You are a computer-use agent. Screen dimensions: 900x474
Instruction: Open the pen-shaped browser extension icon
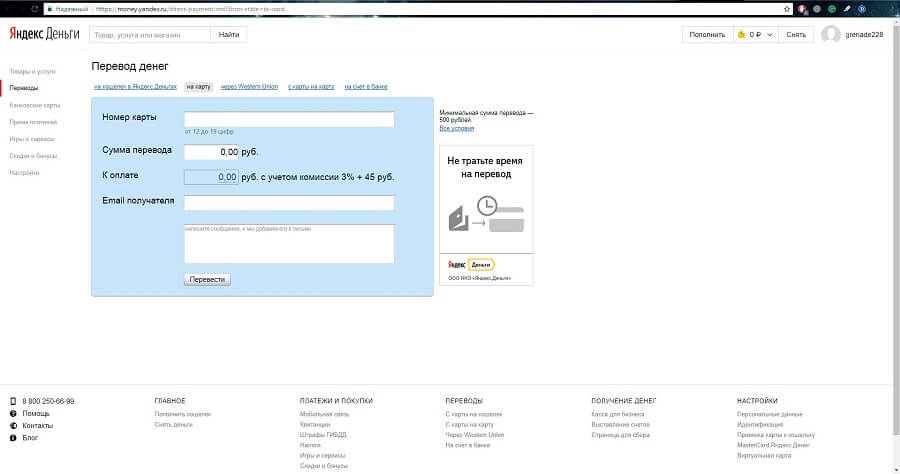click(847, 9)
